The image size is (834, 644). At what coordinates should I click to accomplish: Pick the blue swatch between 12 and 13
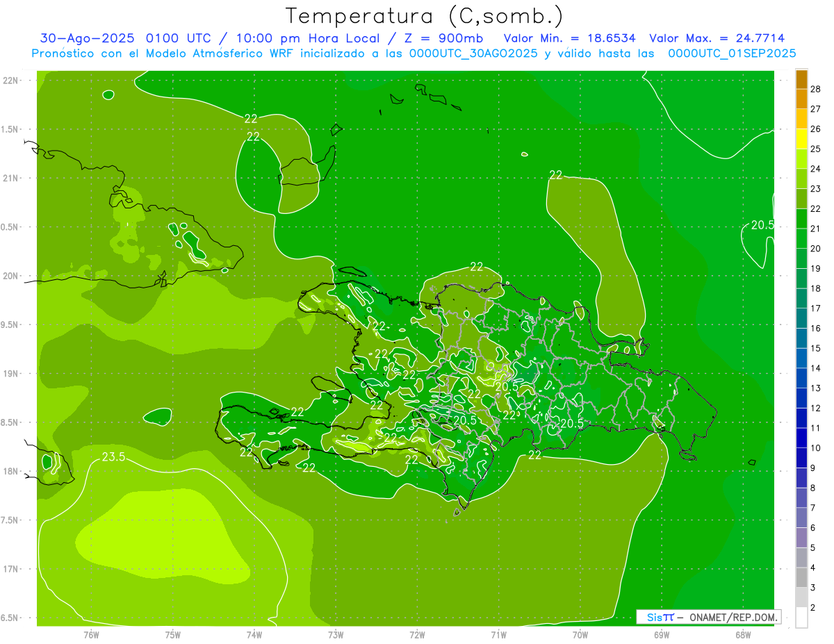coord(801,398)
